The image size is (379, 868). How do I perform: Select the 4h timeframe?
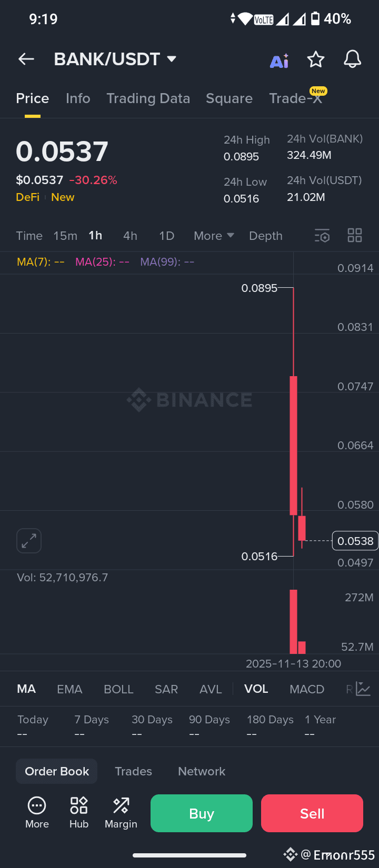point(130,236)
